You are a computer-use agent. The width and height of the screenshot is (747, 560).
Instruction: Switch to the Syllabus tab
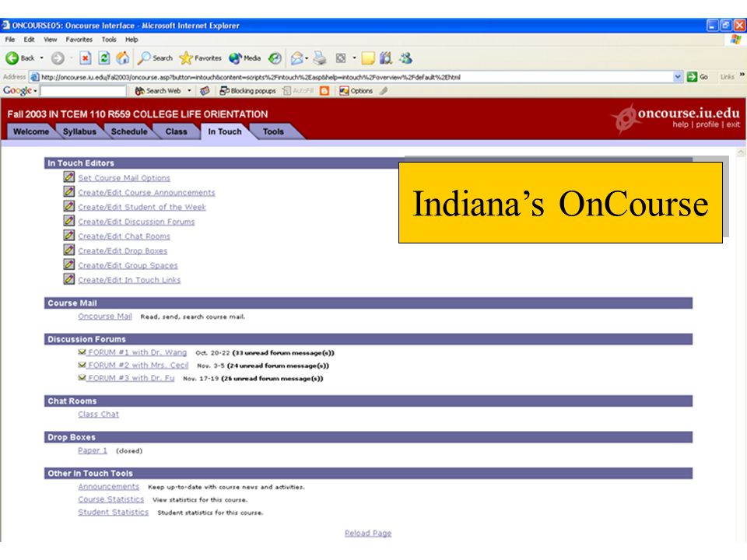point(79,131)
